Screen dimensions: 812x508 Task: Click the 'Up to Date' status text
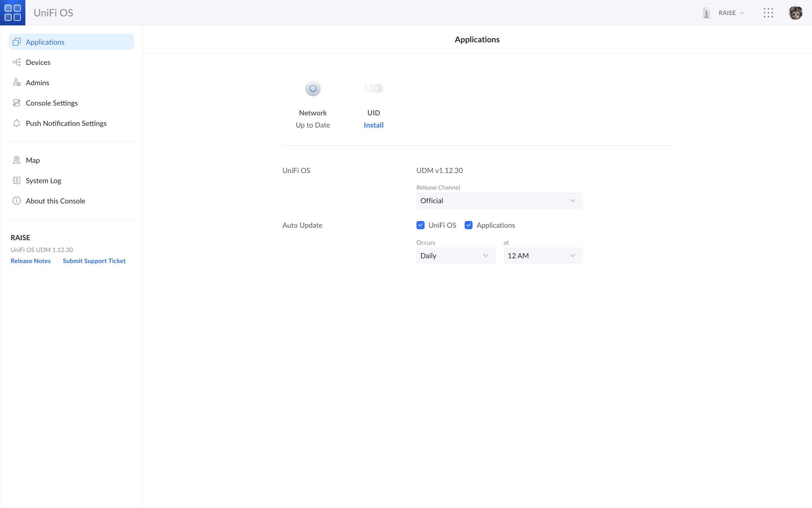coord(313,125)
